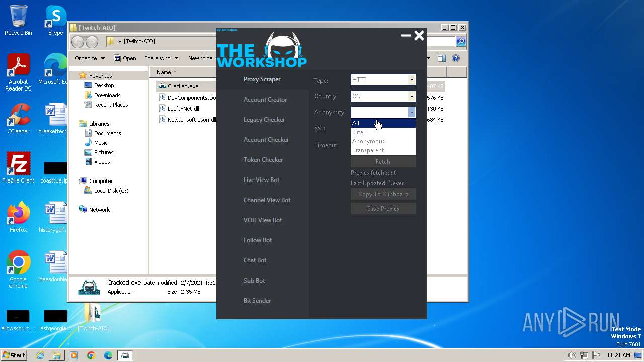
Task: Select Acrobat Reader DC desktop icon
Action: point(18,73)
